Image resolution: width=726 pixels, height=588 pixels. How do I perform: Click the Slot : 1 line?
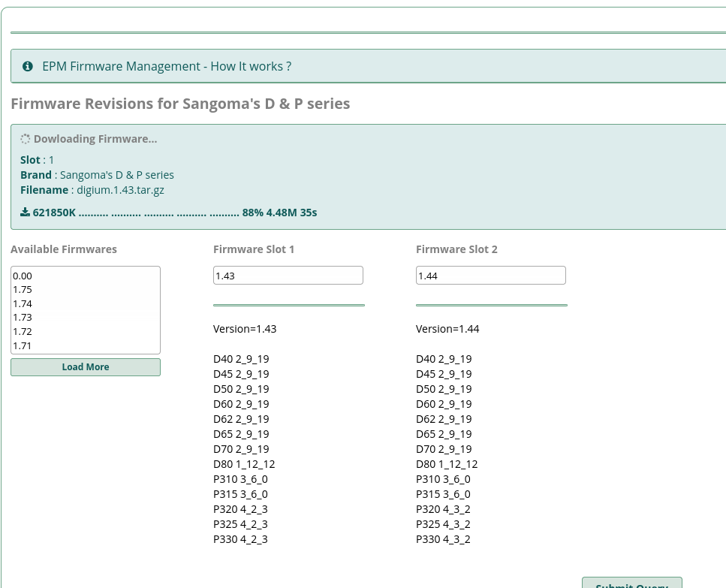pos(37,160)
